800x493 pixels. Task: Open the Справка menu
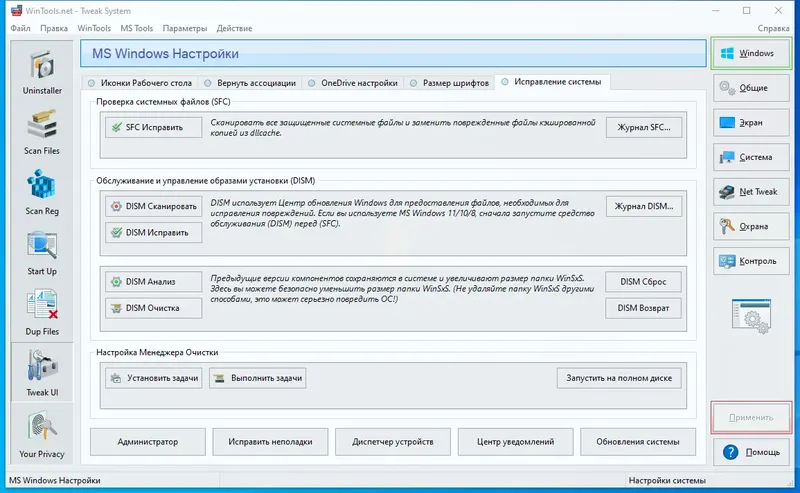click(773, 29)
